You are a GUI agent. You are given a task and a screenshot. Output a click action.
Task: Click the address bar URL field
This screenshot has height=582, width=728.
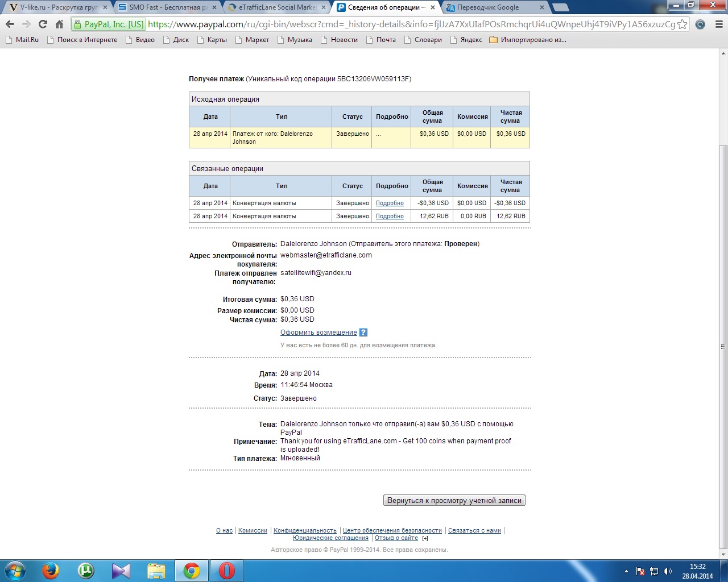tap(411, 24)
